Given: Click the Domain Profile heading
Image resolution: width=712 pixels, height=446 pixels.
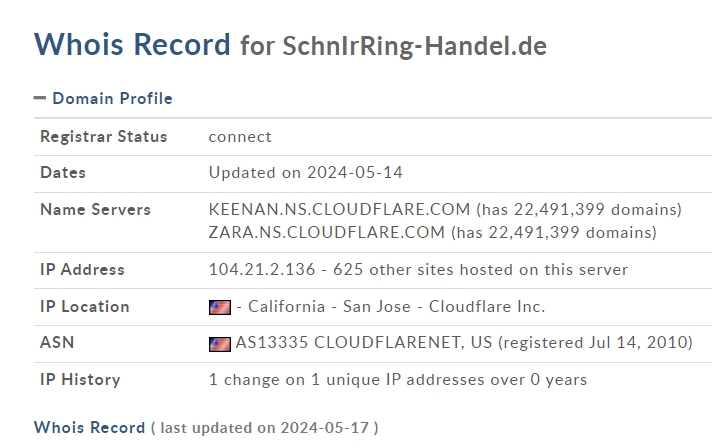Looking at the screenshot, I should point(112,99).
